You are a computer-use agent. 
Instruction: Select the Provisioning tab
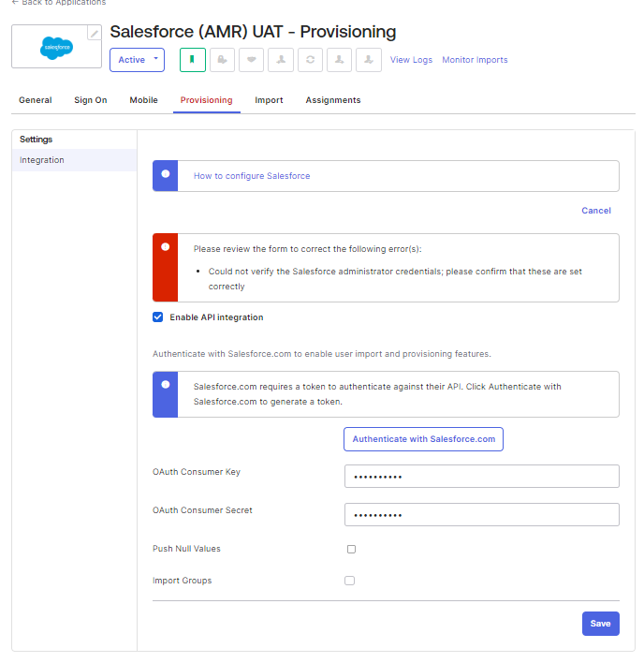coord(207,100)
